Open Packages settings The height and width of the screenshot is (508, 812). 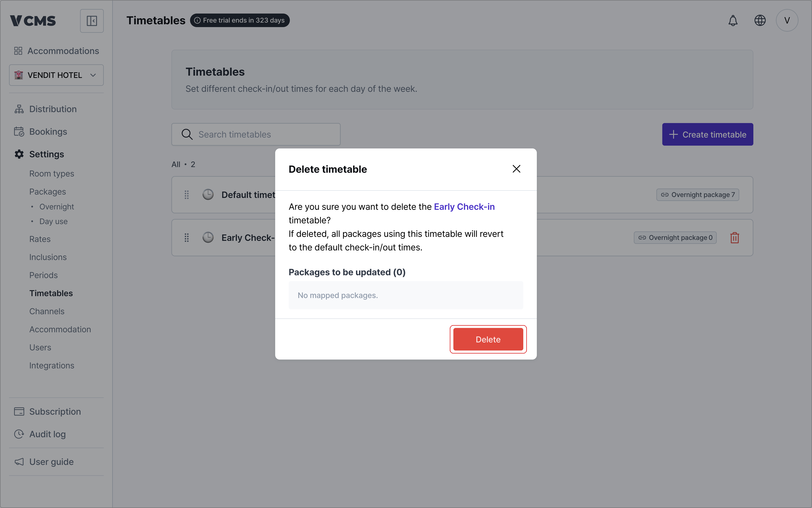[48, 192]
